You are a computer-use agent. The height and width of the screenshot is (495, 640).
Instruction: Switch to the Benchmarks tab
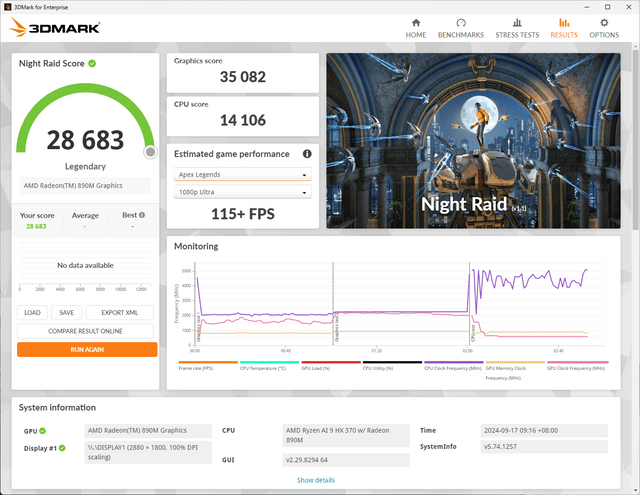461,29
